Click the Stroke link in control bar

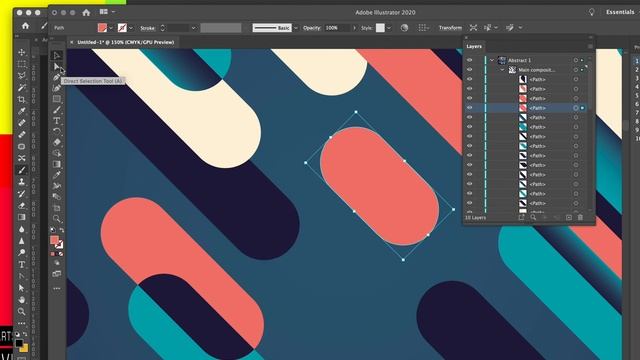coord(147,28)
